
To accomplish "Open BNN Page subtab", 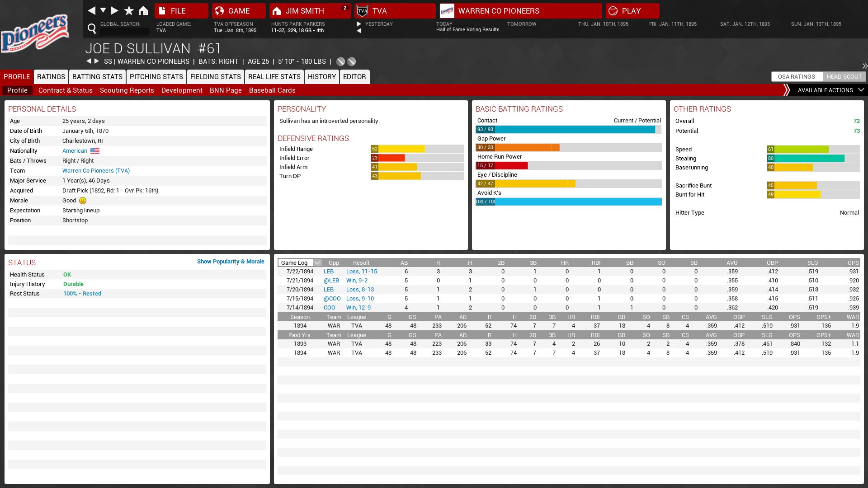I will tap(226, 90).
